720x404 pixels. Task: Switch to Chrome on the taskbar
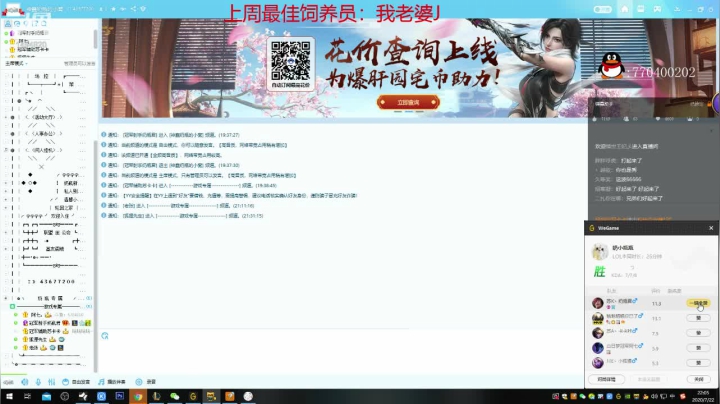[138, 396]
